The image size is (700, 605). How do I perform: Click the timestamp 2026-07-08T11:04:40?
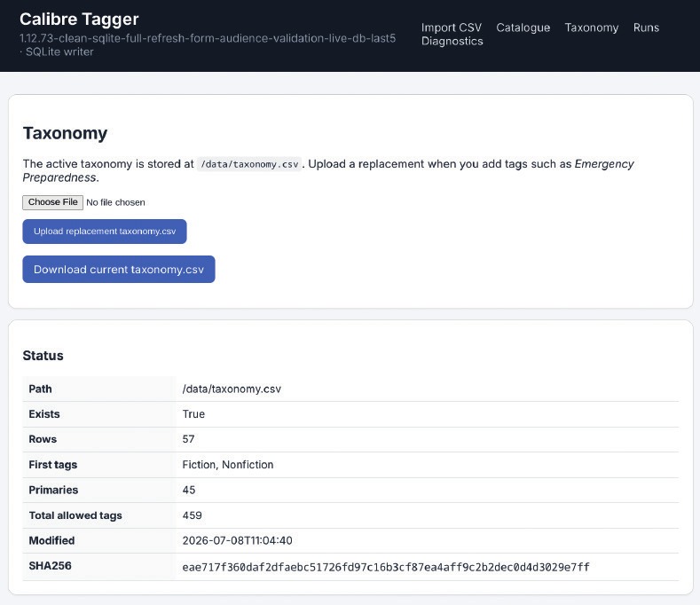pyautogui.click(x=237, y=540)
